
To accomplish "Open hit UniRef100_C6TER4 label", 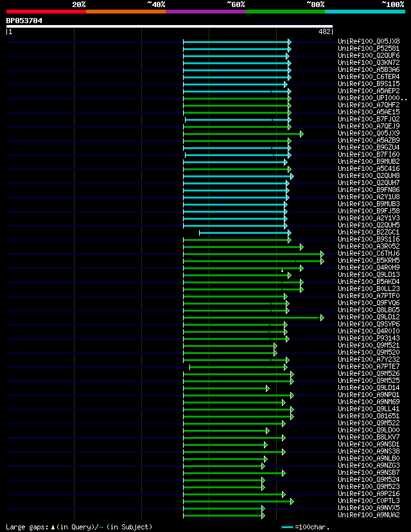I will tap(369, 77).
